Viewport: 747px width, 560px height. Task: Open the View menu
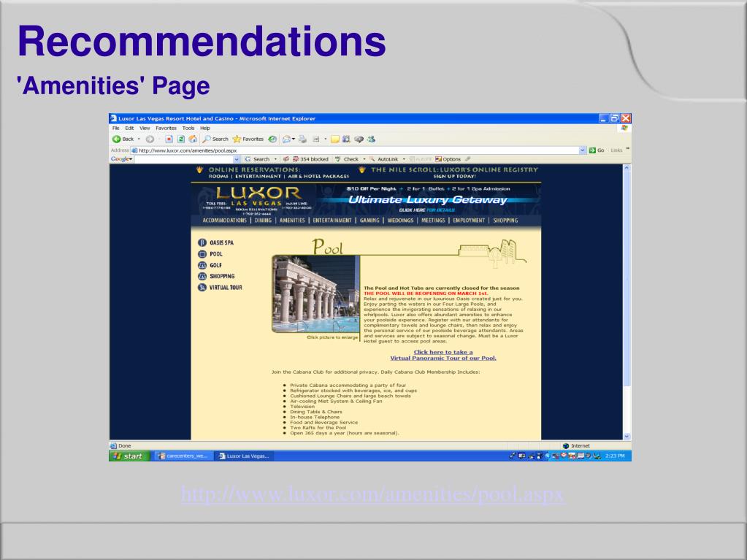[x=145, y=128]
